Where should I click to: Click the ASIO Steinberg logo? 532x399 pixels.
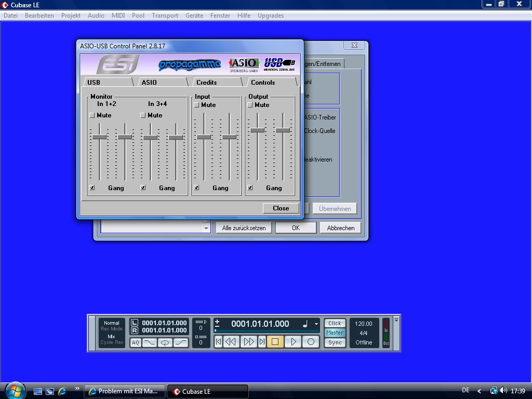(x=244, y=65)
